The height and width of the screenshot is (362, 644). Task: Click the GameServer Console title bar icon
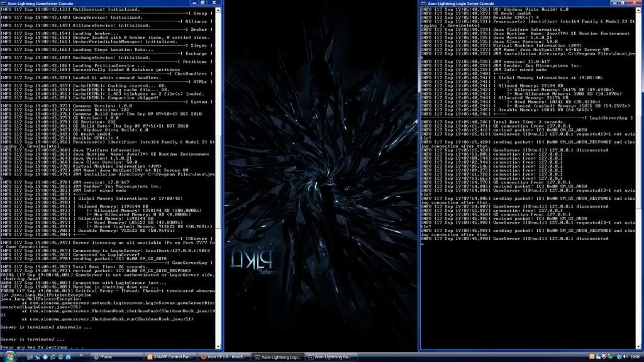[4, 3]
